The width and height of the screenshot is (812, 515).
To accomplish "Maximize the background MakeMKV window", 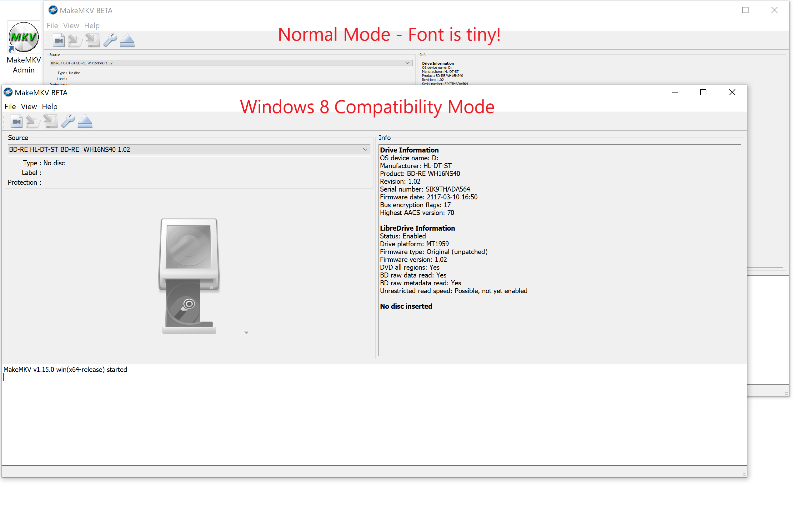I will click(x=745, y=10).
